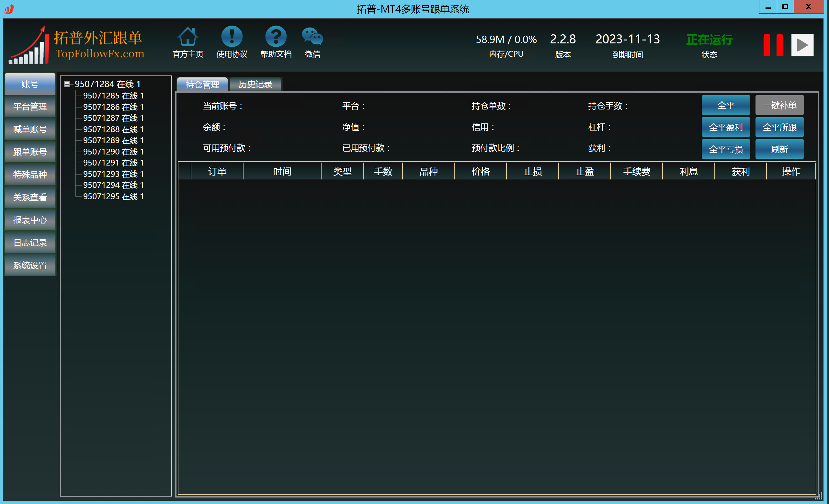This screenshot has width=829, height=504.
Task: Select account 95071290 in the tree
Action: (113, 152)
